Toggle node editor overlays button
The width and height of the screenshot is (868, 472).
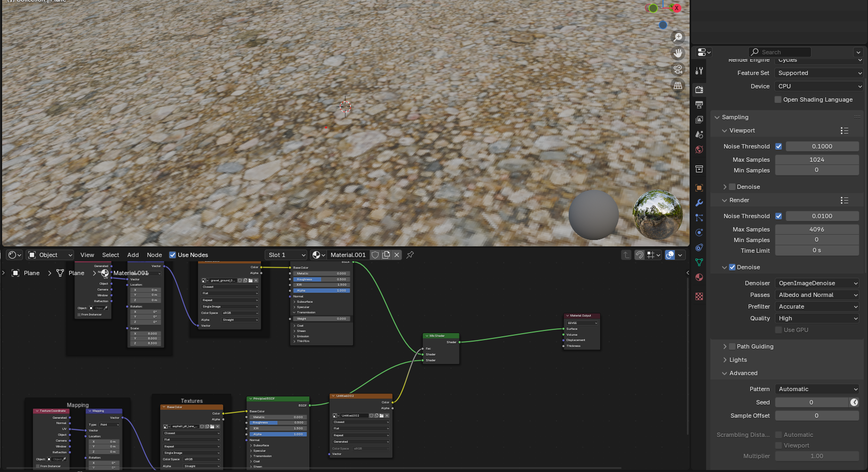click(x=670, y=255)
